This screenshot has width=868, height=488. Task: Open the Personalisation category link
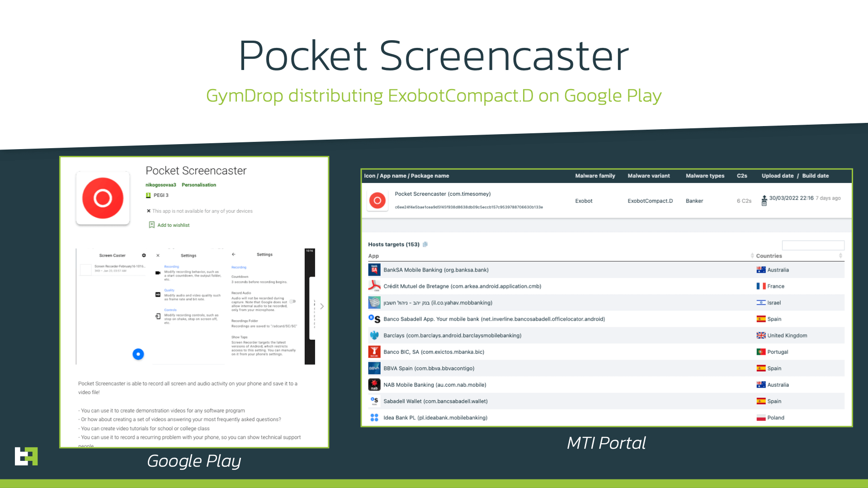(x=198, y=185)
